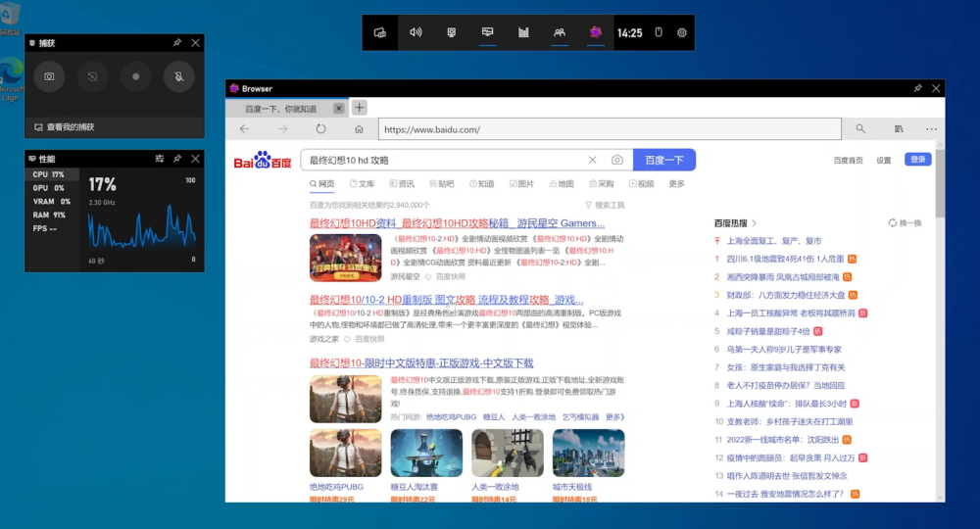
Task: Toggle the Browser widget icon in Game Bar
Action: (x=596, y=32)
